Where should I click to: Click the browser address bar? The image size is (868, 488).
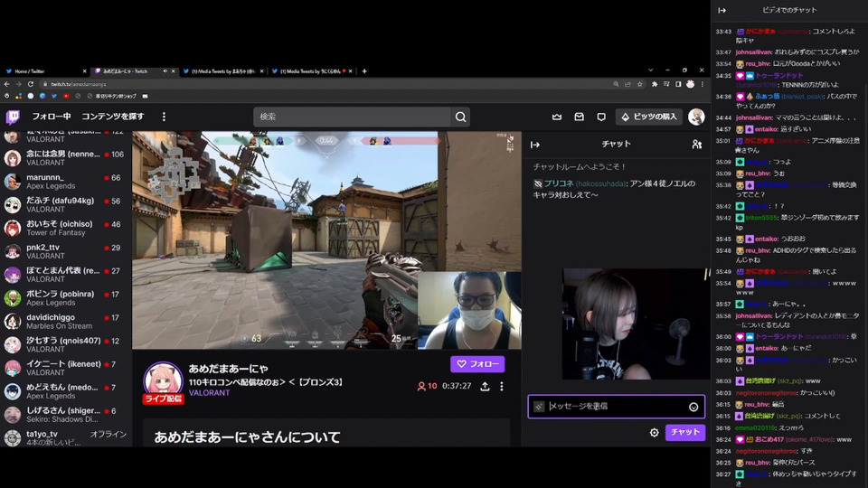[326, 84]
